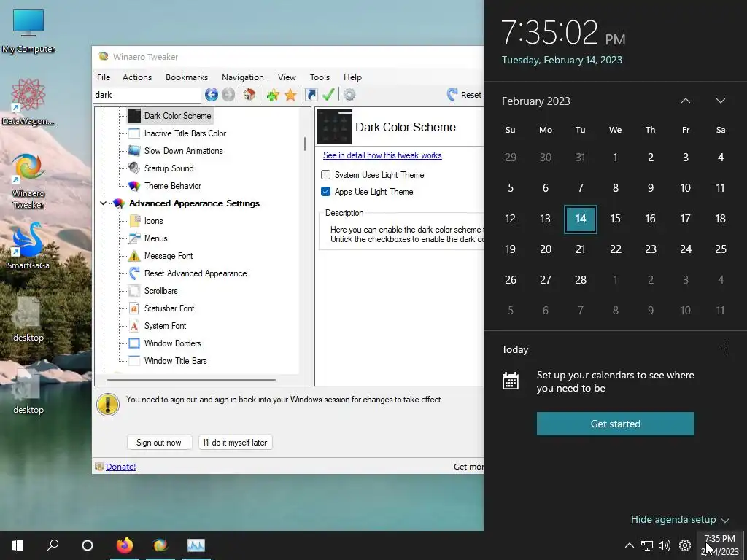Click the greyed Forward navigation arrow icon
Viewport: 747px width, 560px height.
pyautogui.click(x=228, y=95)
